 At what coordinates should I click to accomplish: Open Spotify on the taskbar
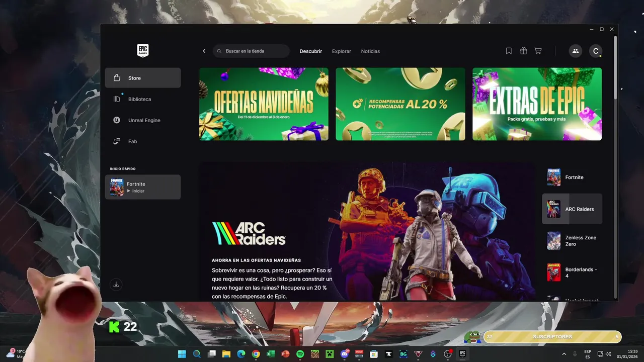[300, 354]
